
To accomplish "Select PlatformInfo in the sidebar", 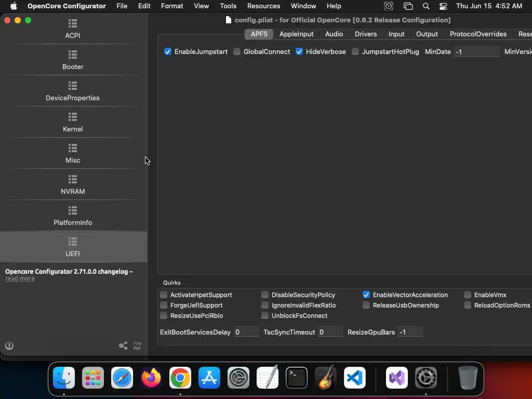I will tap(73, 216).
